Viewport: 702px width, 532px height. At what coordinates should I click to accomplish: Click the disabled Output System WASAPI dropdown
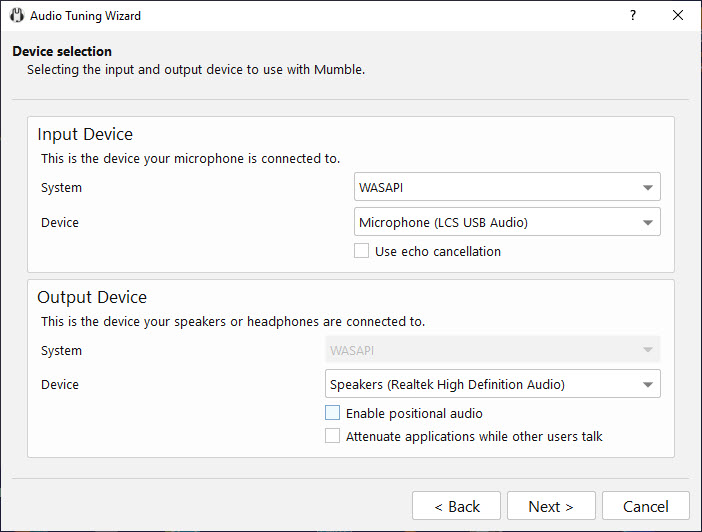click(x=492, y=349)
